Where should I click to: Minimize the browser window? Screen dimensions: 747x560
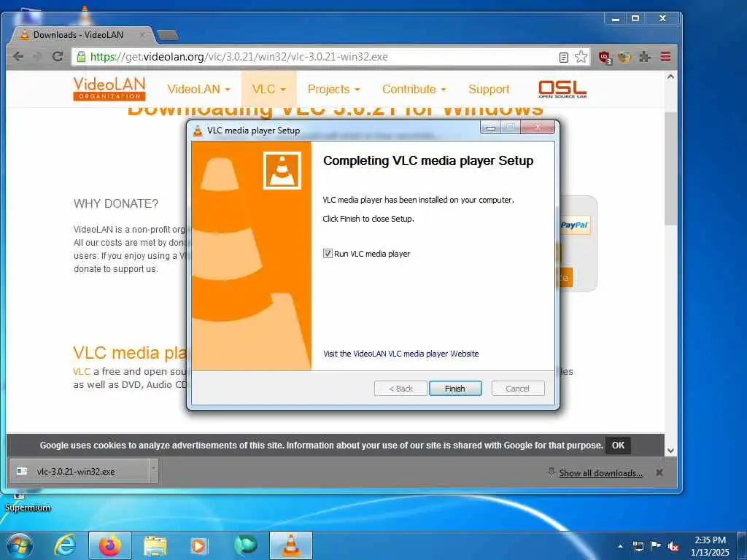click(616, 18)
